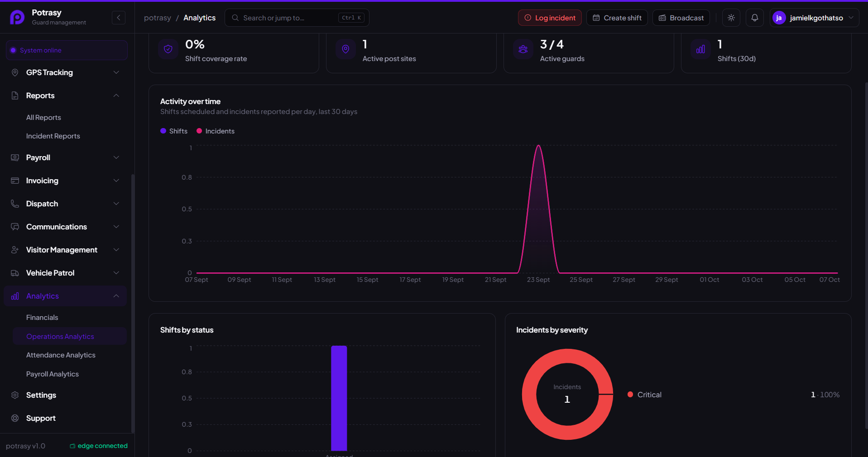Collapse the Reports section chevron

coord(116,95)
